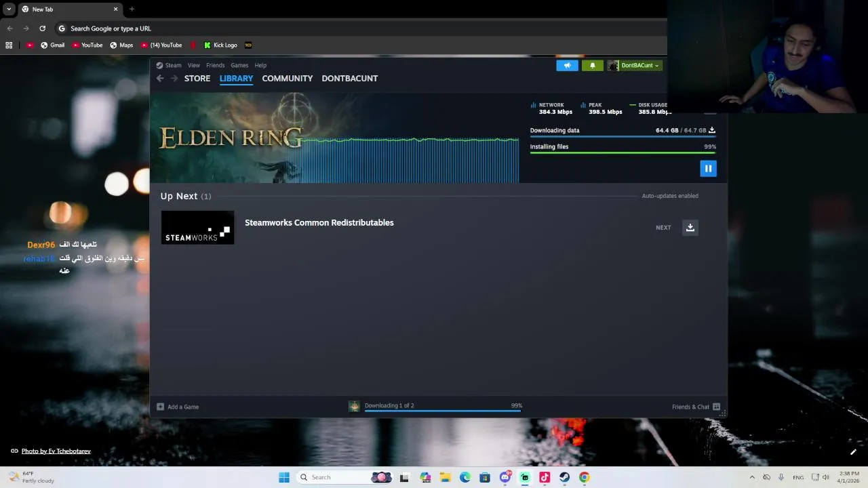Open Discord from taskbar
The height and width of the screenshot is (488, 868).
[x=505, y=477]
